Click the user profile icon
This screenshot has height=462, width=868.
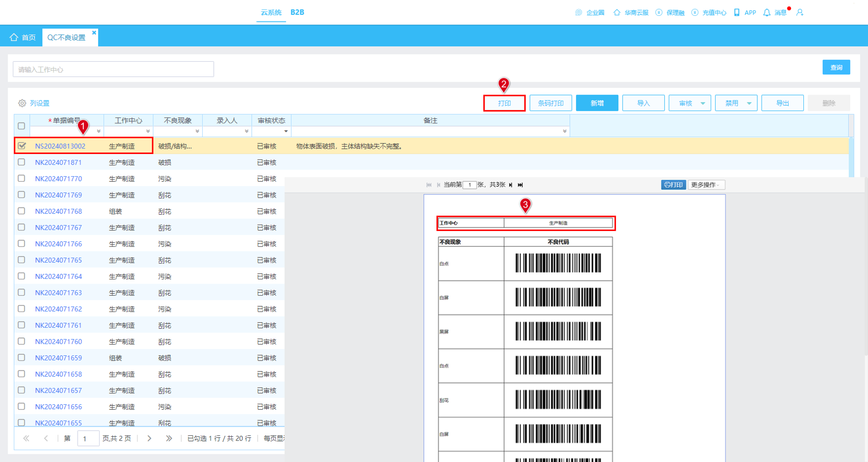point(800,12)
